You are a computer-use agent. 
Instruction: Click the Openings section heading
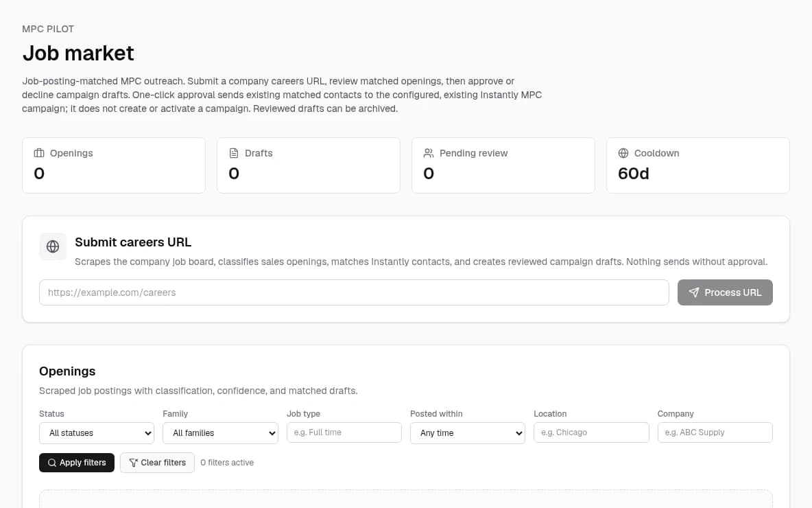point(67,371)
